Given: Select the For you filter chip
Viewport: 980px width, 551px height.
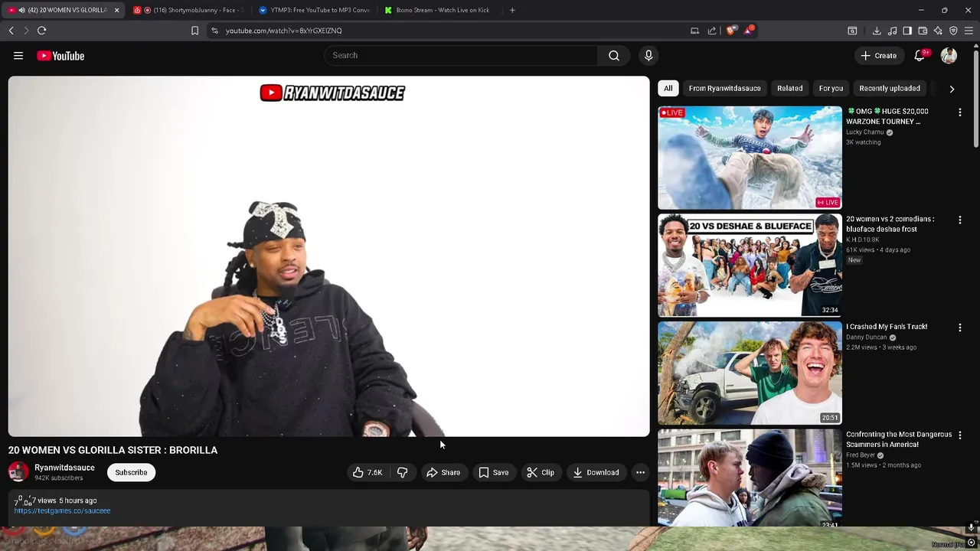Looking at the screenshot, I should [831, 88].
